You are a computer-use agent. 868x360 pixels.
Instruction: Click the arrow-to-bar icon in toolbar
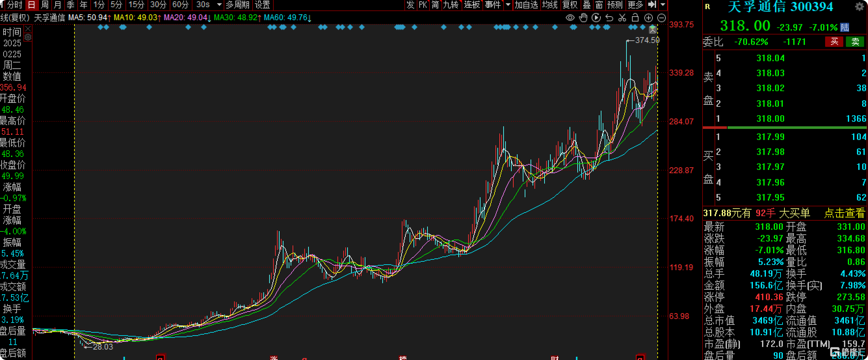tap(652, 5)
